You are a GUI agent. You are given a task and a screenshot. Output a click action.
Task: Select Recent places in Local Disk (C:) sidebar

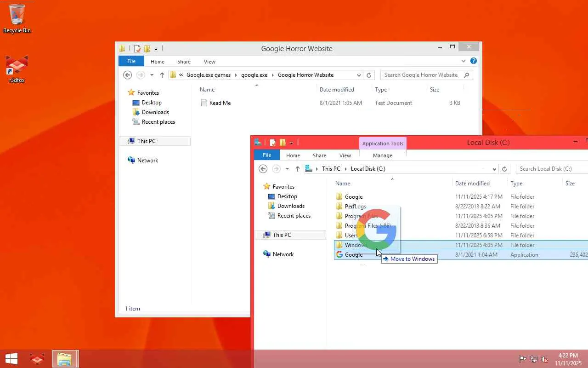point(294,216)
